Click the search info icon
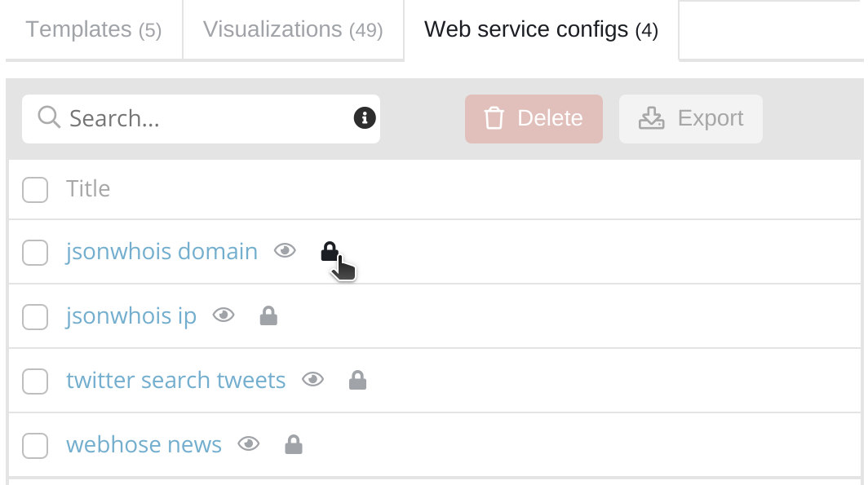Image resolution: width=868 pixels, height=485 pixels. 364,118
